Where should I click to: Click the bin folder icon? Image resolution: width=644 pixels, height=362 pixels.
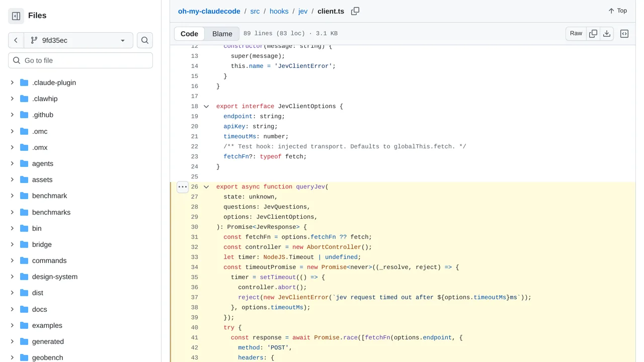[24, 228]
